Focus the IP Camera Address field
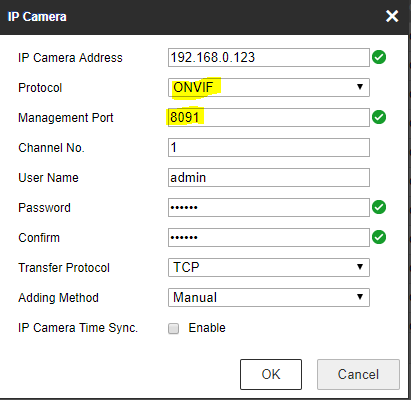The image size is (411, 400). [x=269, y=57]
